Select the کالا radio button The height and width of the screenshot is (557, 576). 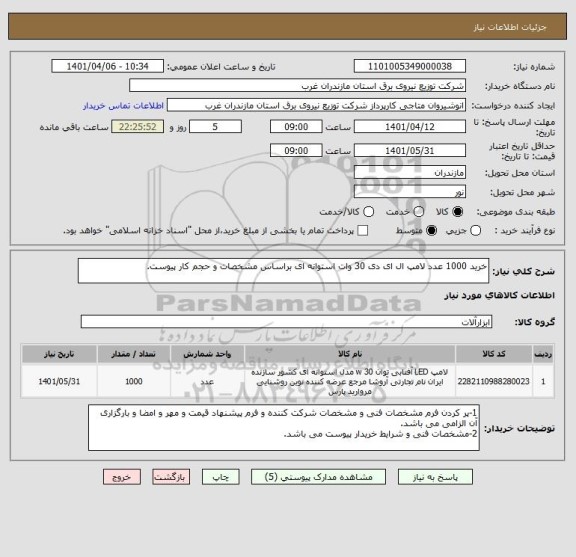[x=458, y=212]
